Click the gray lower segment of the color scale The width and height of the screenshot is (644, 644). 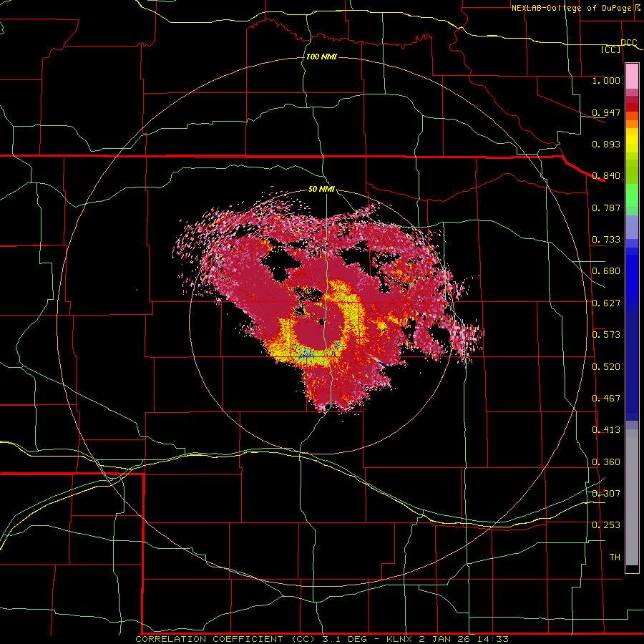pyautogui.click(x=632, y=497)
